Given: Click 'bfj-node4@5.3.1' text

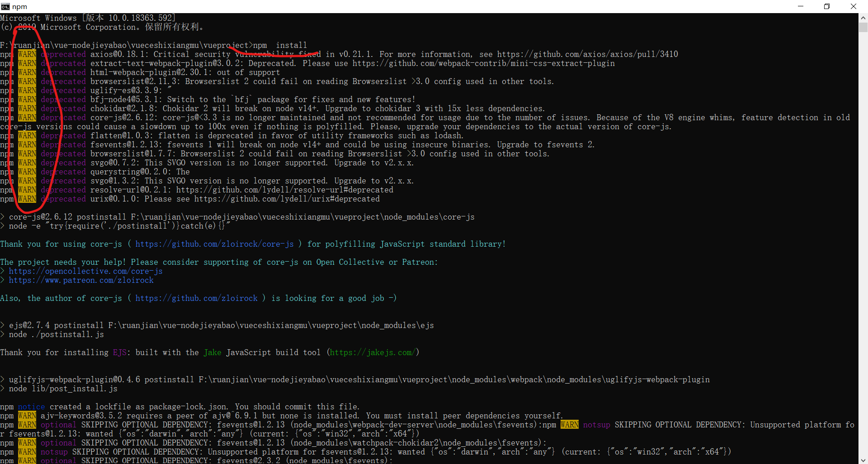Looking at the screenshot, I should (x=124, y=99).
